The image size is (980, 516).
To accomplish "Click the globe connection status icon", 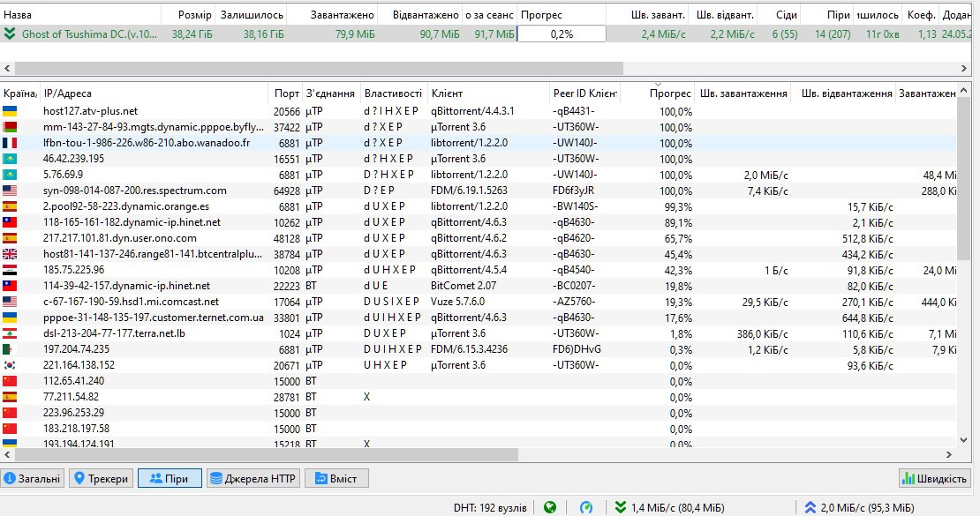I will [551, 507].
